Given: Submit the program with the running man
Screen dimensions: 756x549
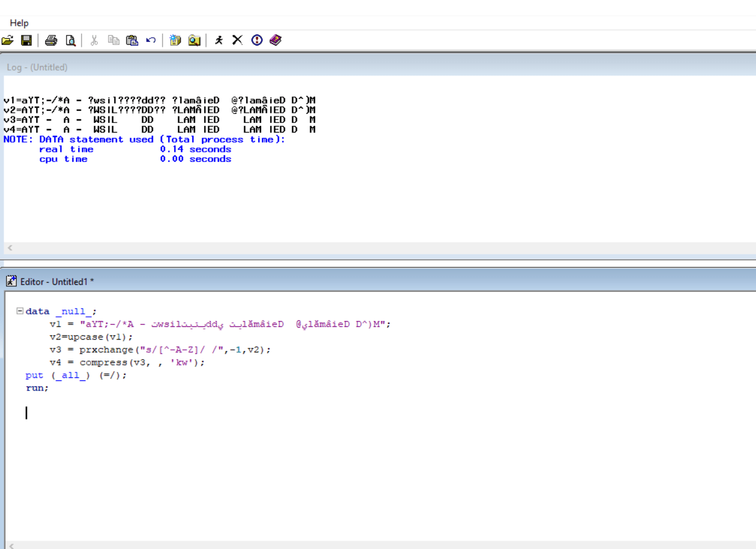Looking at the screenshot, I should pos(219,40).
